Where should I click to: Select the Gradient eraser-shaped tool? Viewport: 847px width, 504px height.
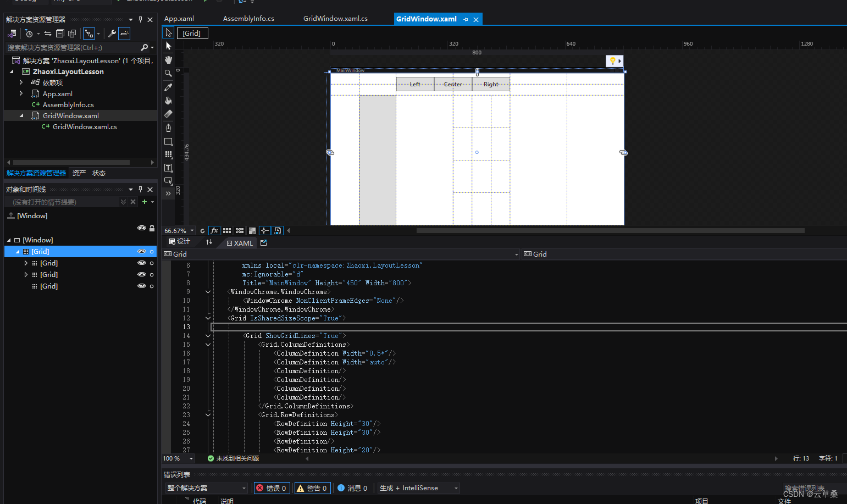(168, 114)
